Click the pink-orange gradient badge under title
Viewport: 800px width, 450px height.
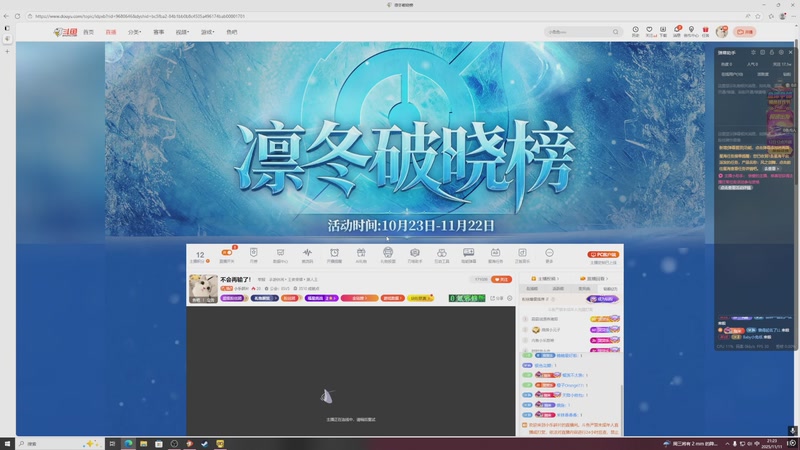(x=360, y=298)
